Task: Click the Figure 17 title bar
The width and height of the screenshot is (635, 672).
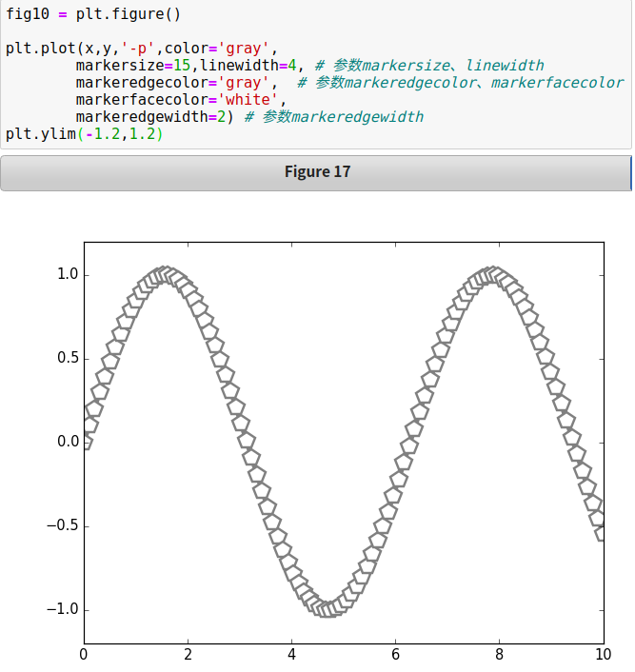Action: [x=316, y=172]
